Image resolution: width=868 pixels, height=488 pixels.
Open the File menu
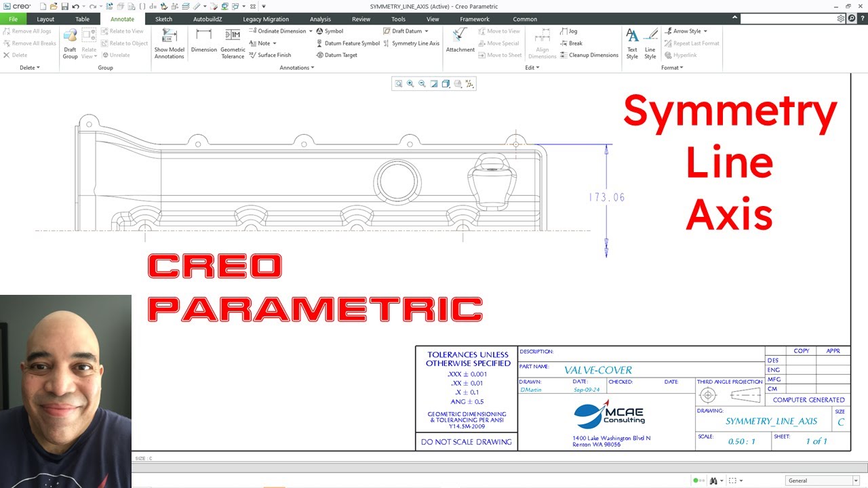[x=14, y=19]
